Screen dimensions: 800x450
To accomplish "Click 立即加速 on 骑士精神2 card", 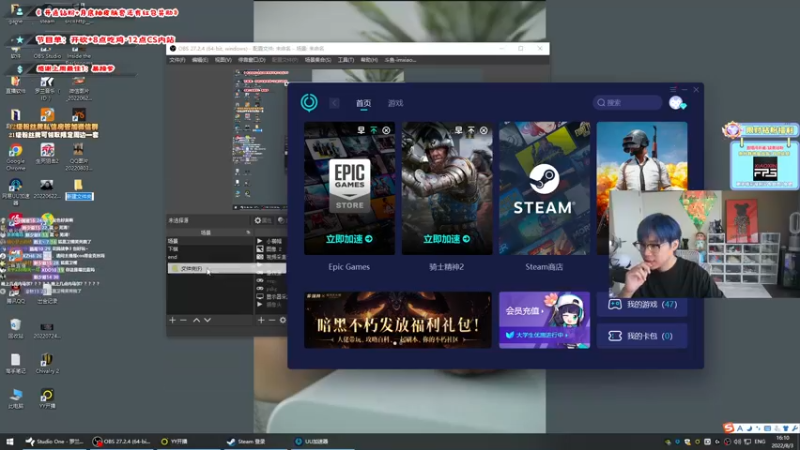I will pos(446,239).
